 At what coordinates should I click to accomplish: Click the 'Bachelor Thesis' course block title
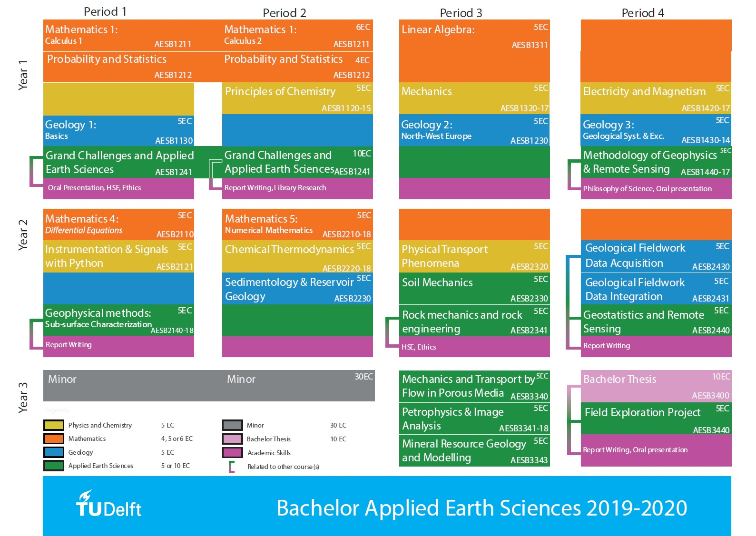coord(620,379)
